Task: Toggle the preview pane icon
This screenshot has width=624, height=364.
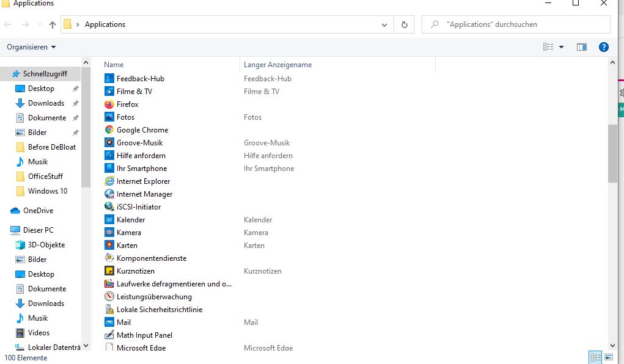Action: [581, 47]
